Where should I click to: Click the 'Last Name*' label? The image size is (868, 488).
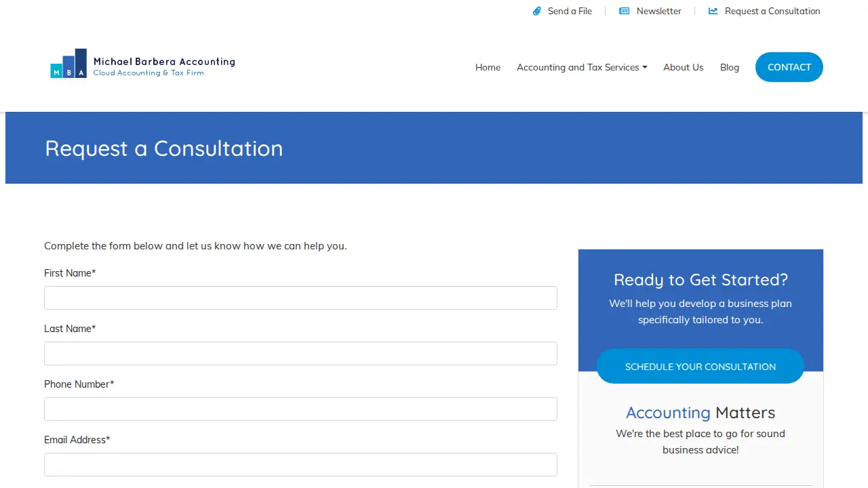point(70,329)
